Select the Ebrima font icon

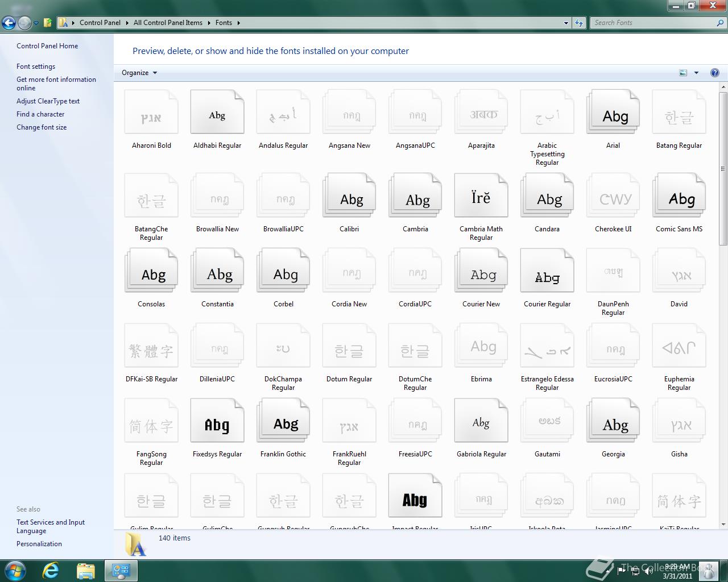481,346
